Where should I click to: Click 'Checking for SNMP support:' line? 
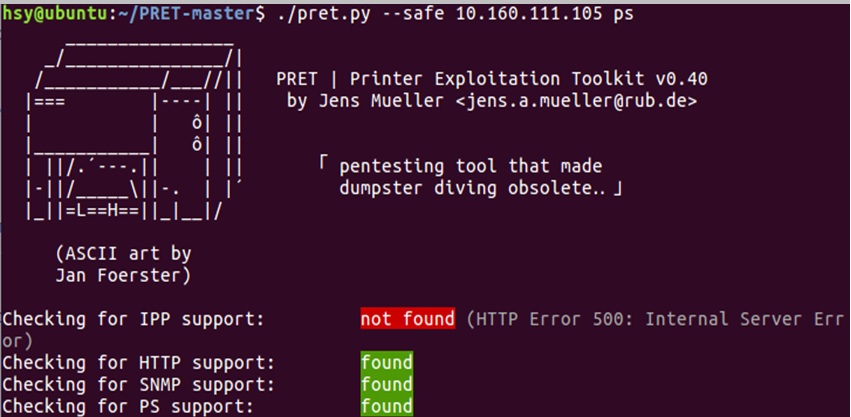(139, 384)
